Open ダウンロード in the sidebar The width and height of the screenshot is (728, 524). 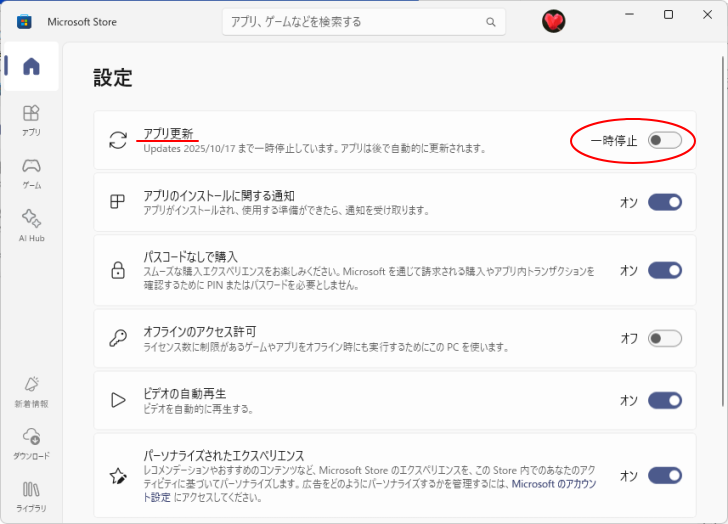click(31, 444)
